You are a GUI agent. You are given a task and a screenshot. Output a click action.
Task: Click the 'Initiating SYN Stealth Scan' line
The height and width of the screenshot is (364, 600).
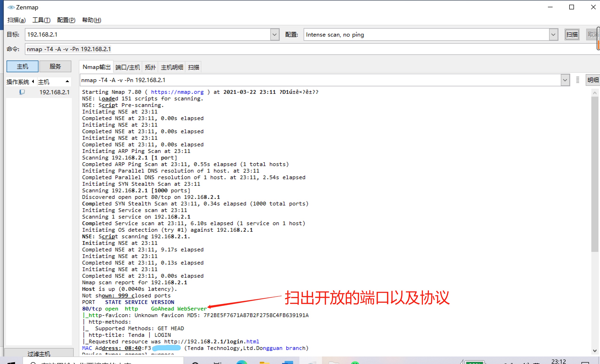pyautogui.click(x=141, y=184)
